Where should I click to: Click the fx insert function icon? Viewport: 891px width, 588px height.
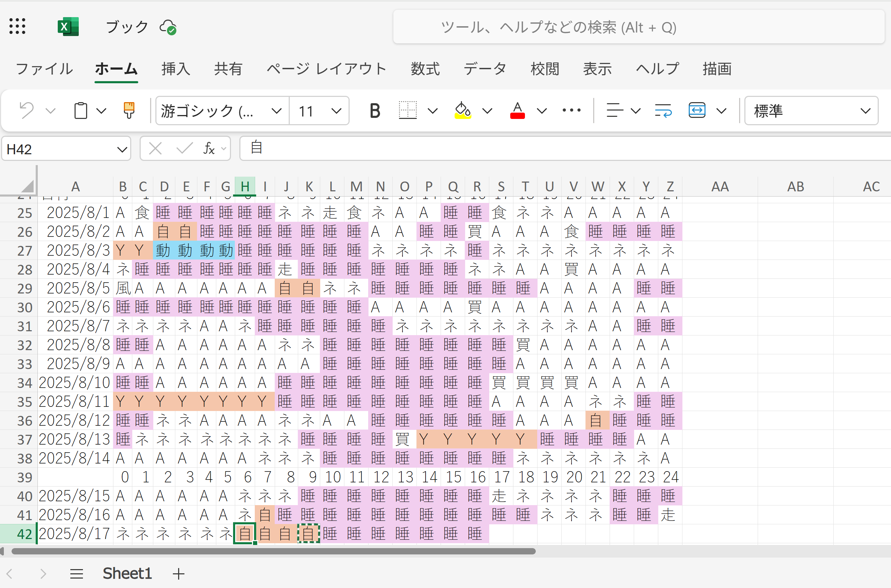(209, 149)
